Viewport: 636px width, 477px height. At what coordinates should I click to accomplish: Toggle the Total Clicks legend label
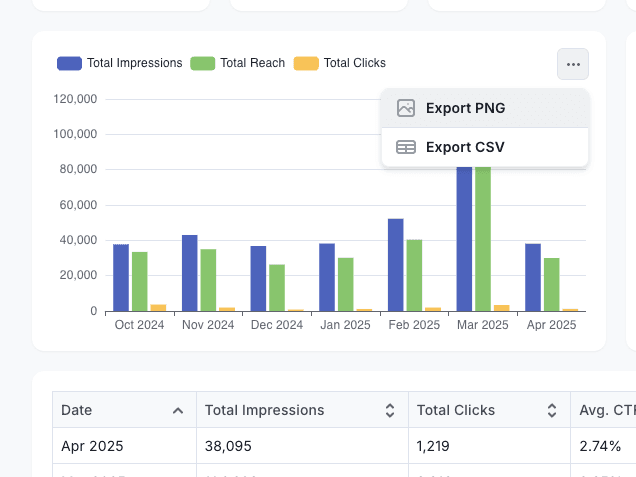point(354,63)
